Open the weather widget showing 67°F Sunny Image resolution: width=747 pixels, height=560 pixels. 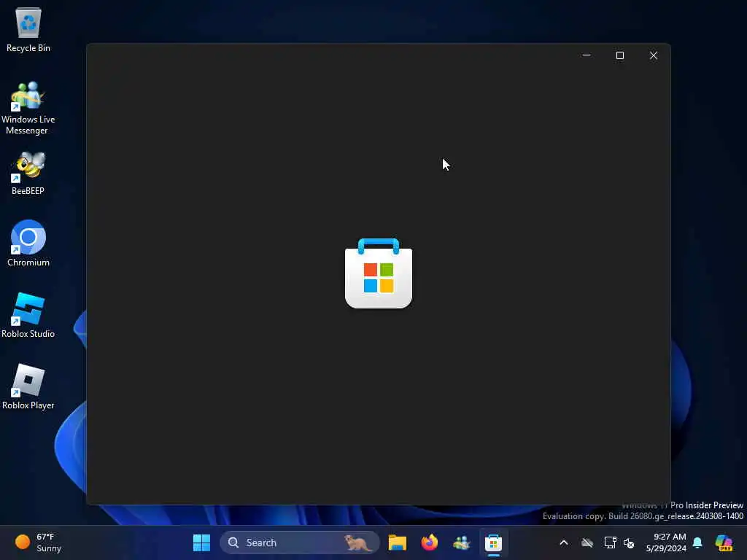39,542
